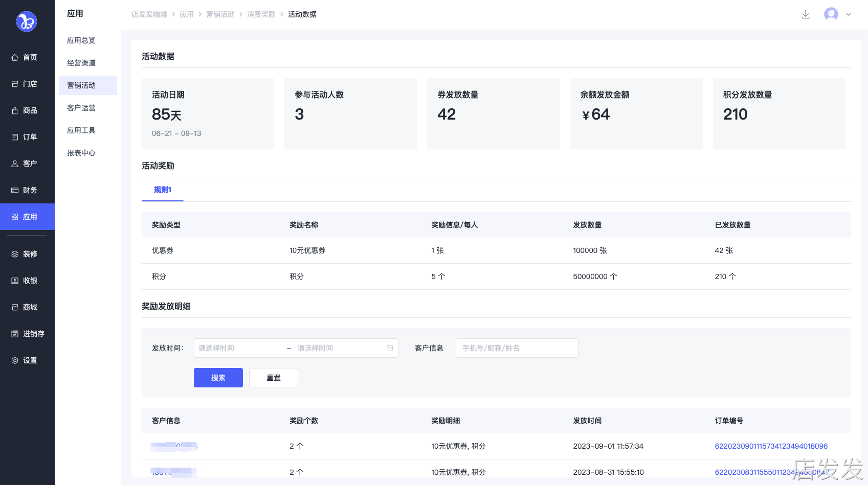The height and width of the screenshot is (485, 868).
Task: Click the 重置 reset button
Action: tap(274, 378)
